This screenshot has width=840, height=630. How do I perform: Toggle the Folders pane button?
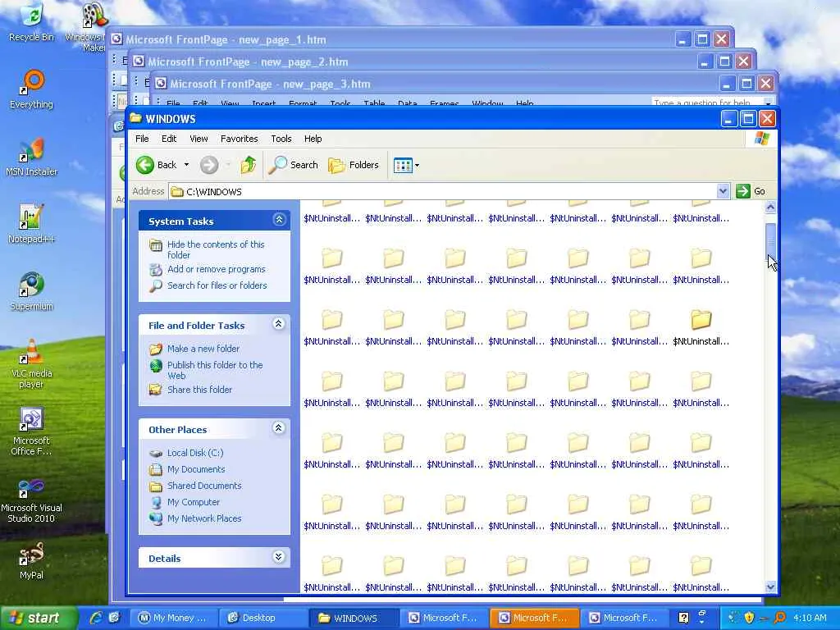coord(353,165)
